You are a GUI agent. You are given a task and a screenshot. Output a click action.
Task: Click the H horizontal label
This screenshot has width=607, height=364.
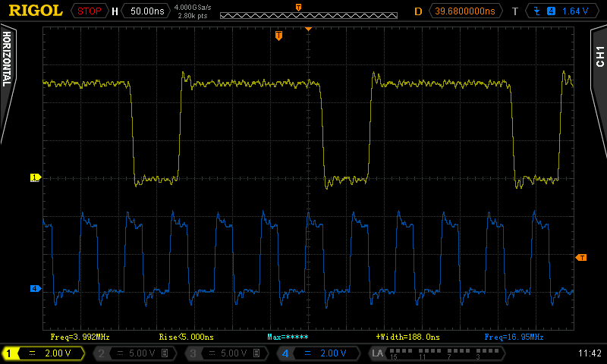(x=115, y=11)
